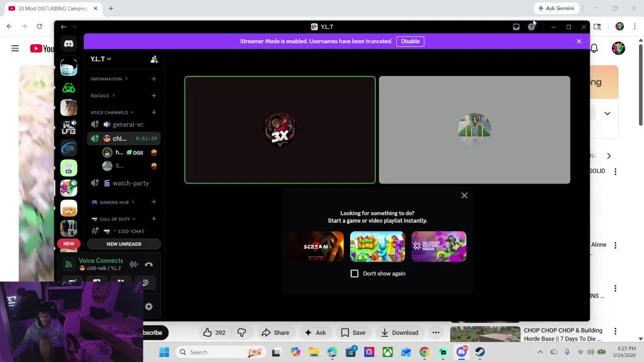Open CHOP CHOP CHOP recommended video
The width and height of the screenshot is (644, 362).
(x=563, y=335)
